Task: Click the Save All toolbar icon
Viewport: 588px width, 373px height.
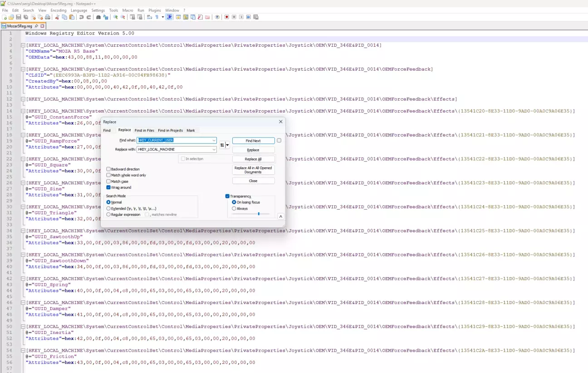Action: click(x=26, y=17)
